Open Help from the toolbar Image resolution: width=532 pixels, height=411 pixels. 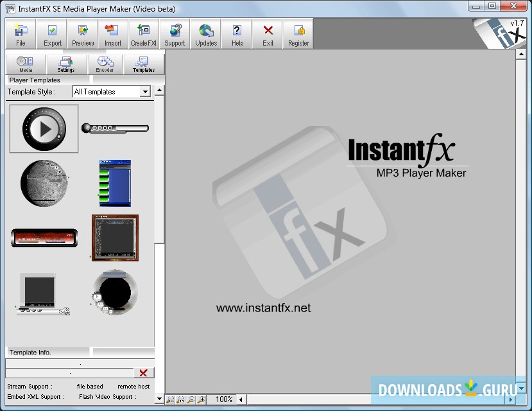237,34
